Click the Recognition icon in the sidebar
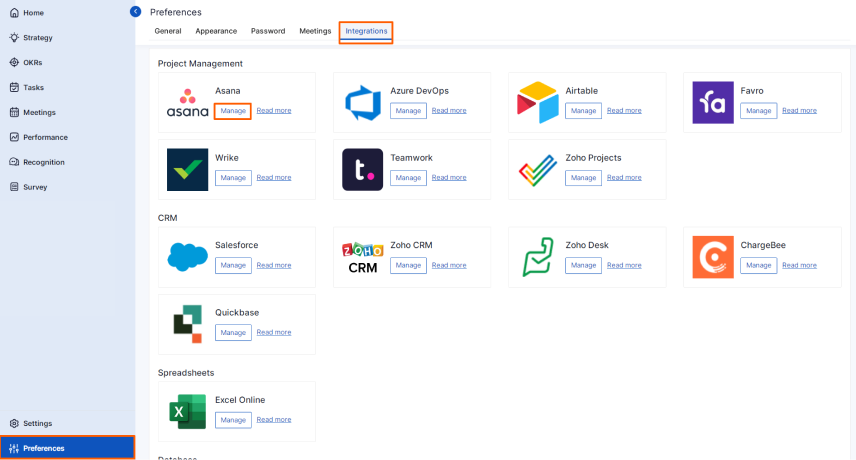Viewport: 856px width, 460px height. tap(14, 162)
